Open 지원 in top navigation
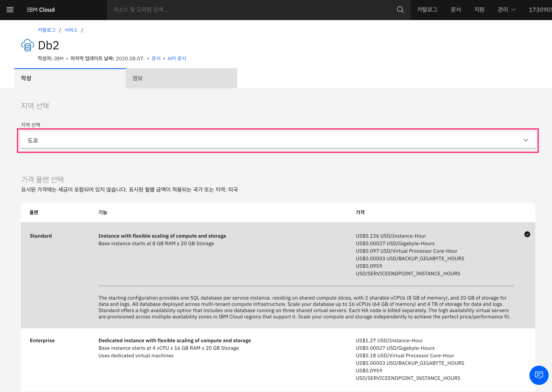This screenshot has width=552, height=392. (479, 10)
